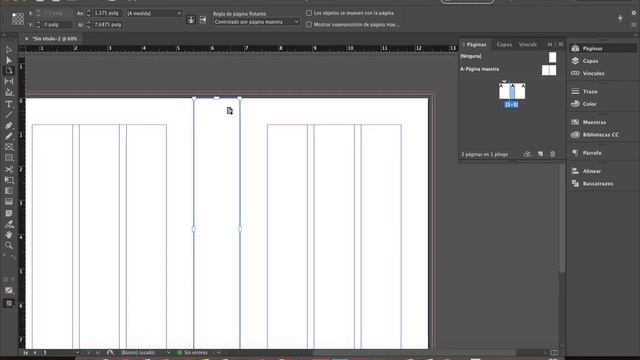The image size is (640, 360).
Task: Click the Y position stepper
Action: pos(38,24)
